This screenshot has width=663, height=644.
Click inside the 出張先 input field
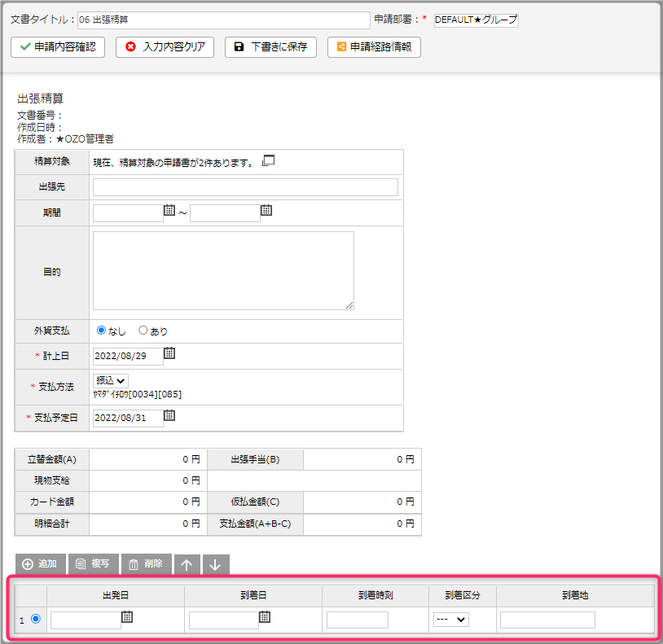tap(244, 186)
